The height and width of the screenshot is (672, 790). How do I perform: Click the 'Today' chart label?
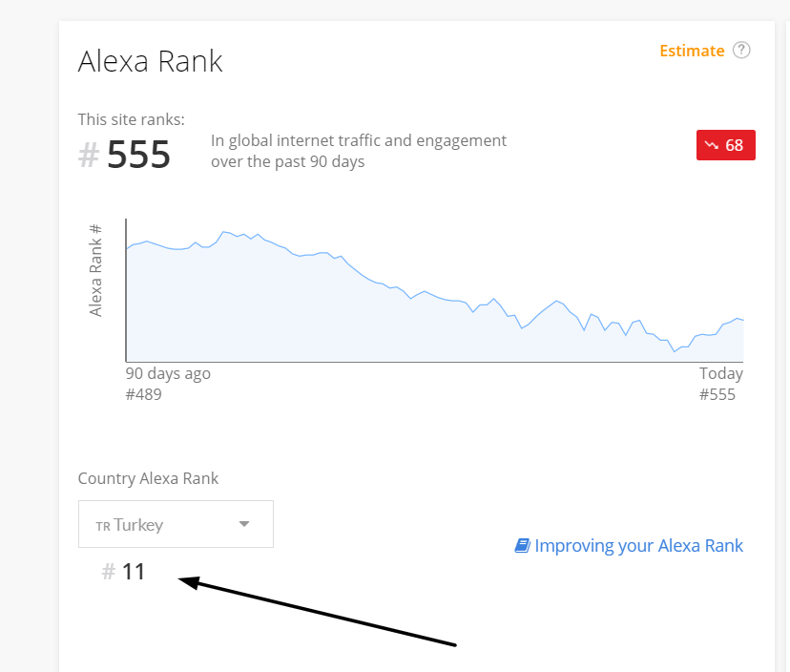point(720,373)
